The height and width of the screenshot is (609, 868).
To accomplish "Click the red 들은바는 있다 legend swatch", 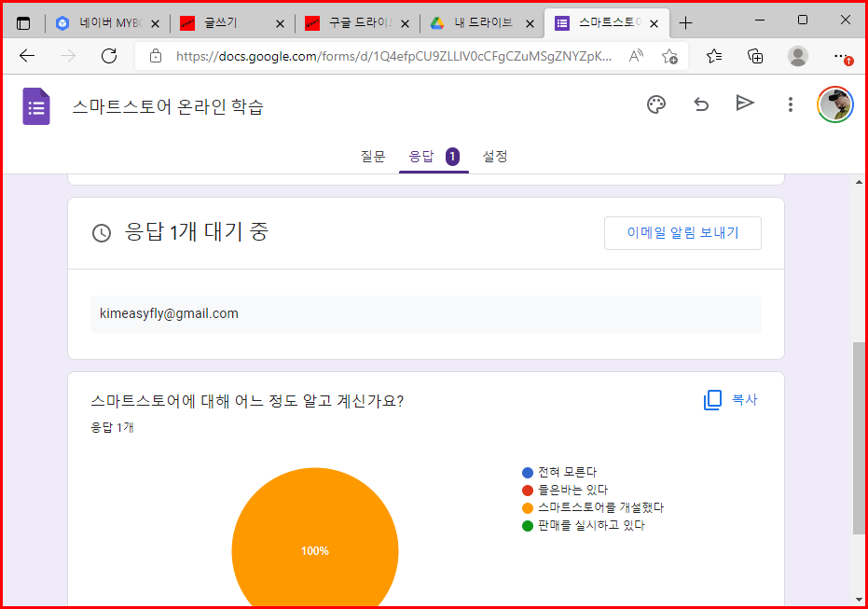I will tap(528, 491).
